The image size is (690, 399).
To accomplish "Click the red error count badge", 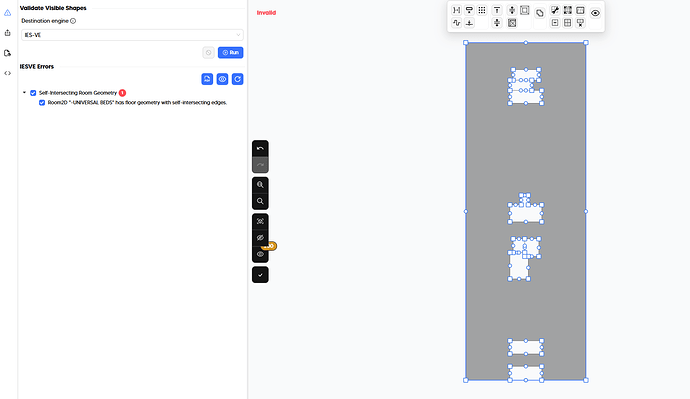I will pyautogui.click(x=122, y=93).
